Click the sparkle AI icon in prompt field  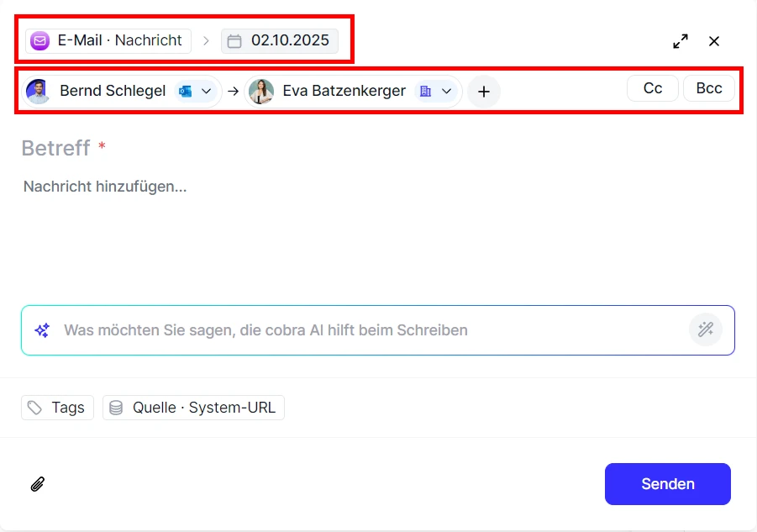pyautogui.click(x=39, y=329)
